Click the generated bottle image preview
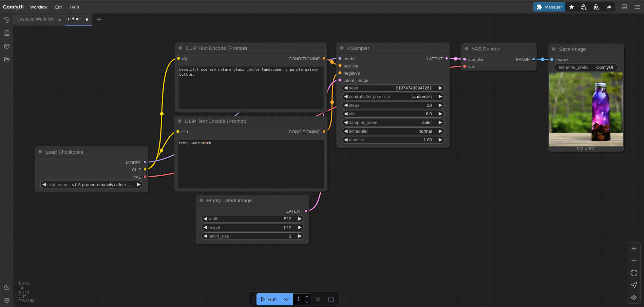 pyautogui.click(x=586, y=109)
